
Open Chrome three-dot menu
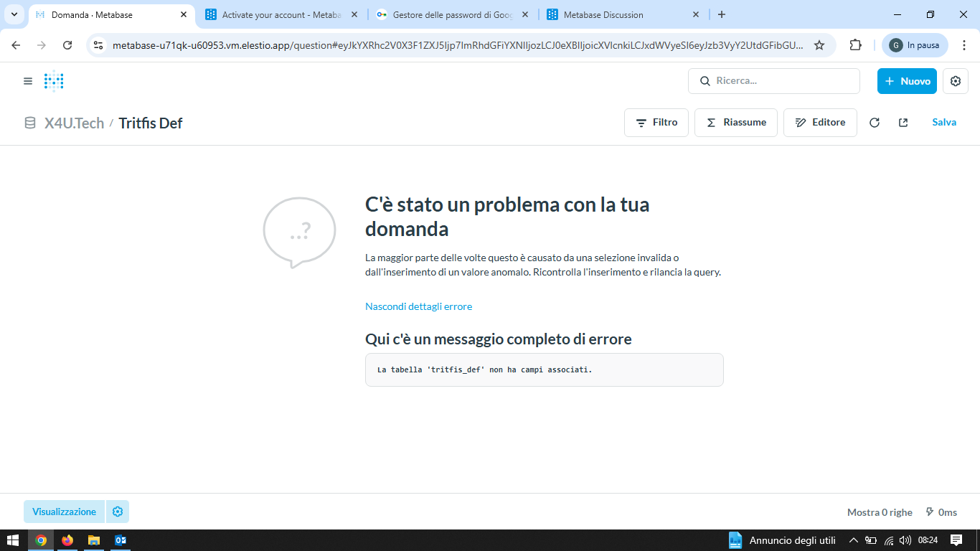tap(963, 45)
